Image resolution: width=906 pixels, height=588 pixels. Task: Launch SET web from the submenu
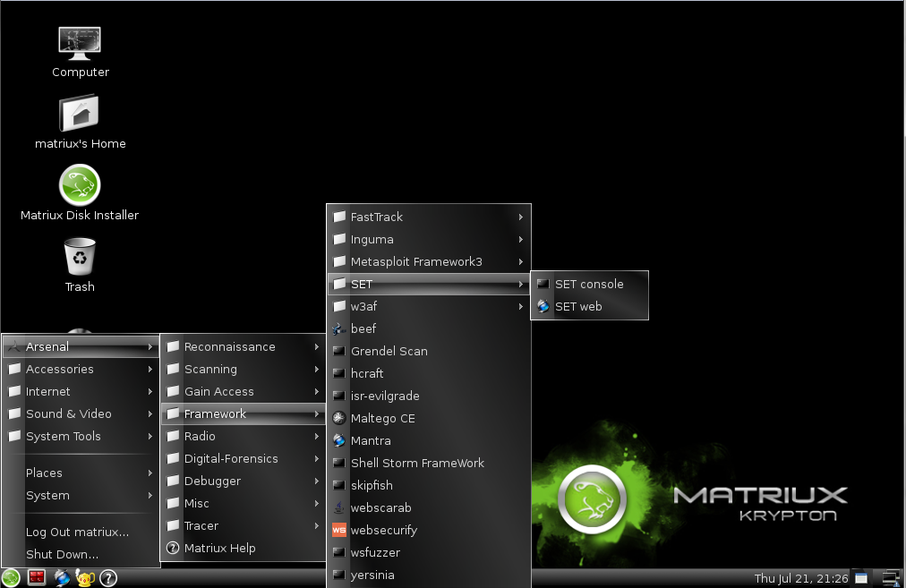point(578,306)
